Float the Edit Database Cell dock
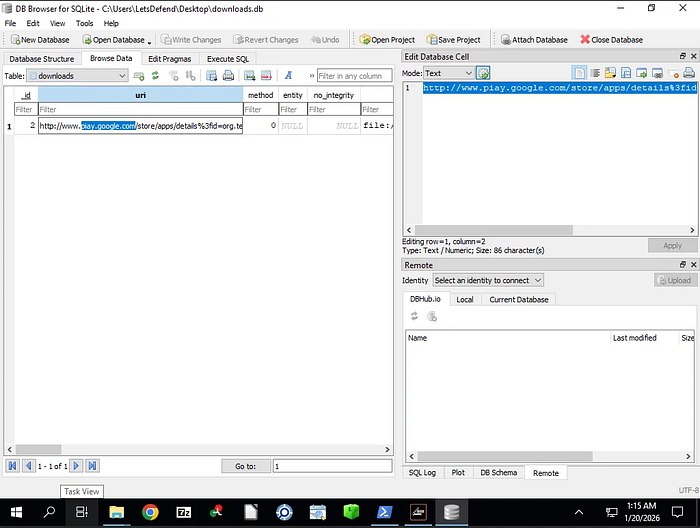This screenshot has height=528, width=700. [683, 56]
